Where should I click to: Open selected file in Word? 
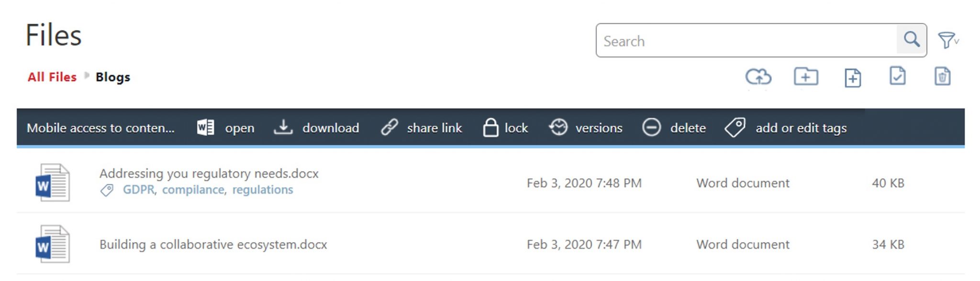(225, 128)
